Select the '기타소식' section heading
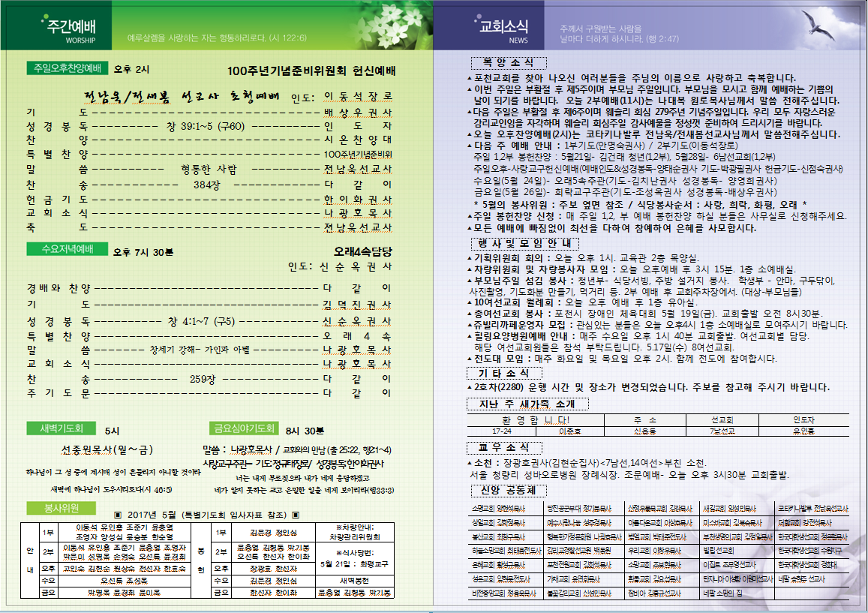The image size is (868, 613). (503, 373)
